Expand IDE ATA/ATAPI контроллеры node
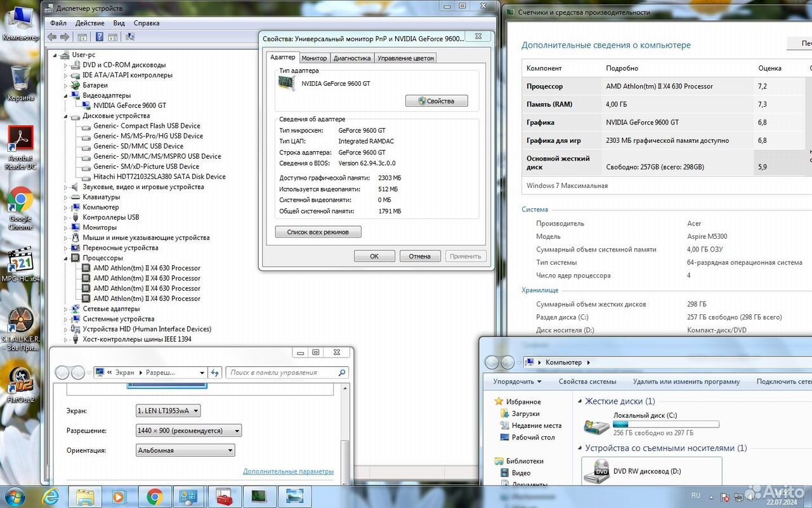The image size is (812, 508). click(65, 75)
